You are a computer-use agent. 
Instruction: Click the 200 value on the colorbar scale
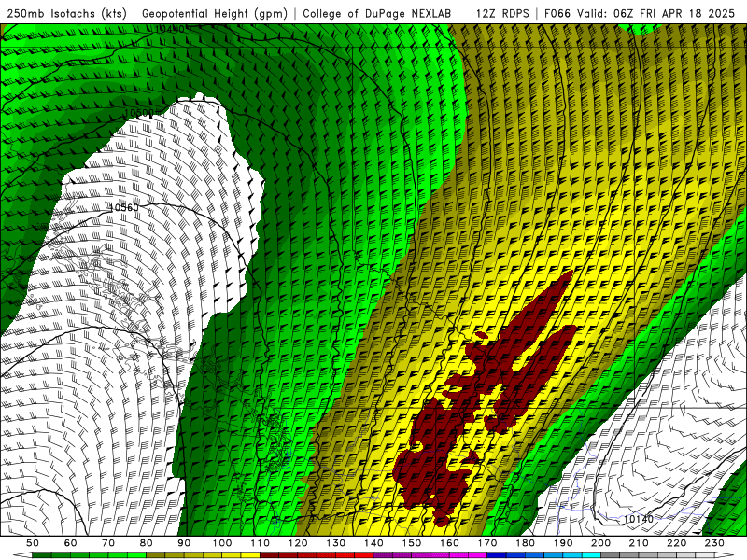pos(600,543)
